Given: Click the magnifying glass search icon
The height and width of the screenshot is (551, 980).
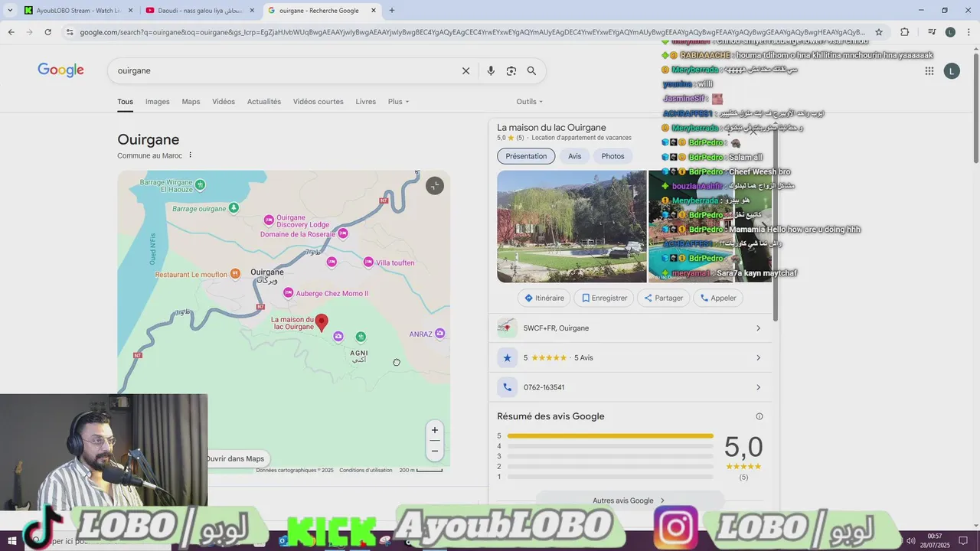Looking at the screenshot, I should [531, 70].
